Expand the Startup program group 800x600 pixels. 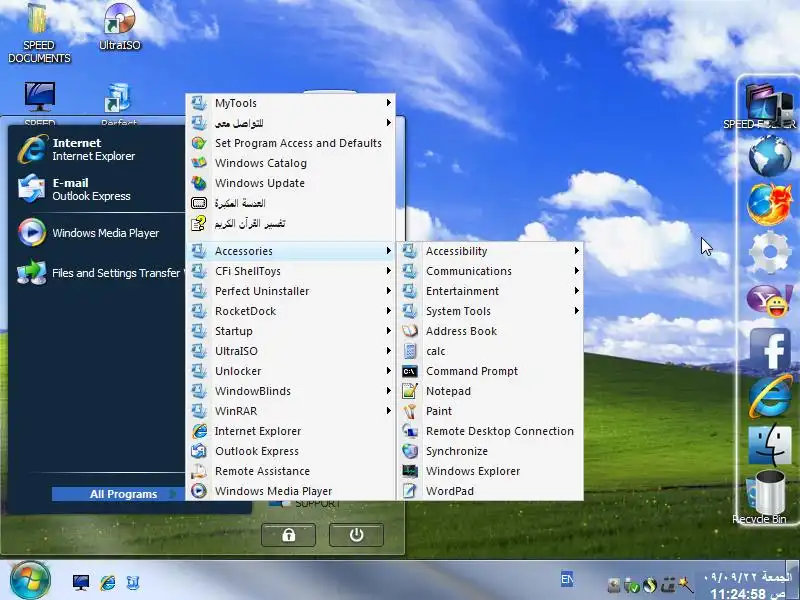point(291,331)
